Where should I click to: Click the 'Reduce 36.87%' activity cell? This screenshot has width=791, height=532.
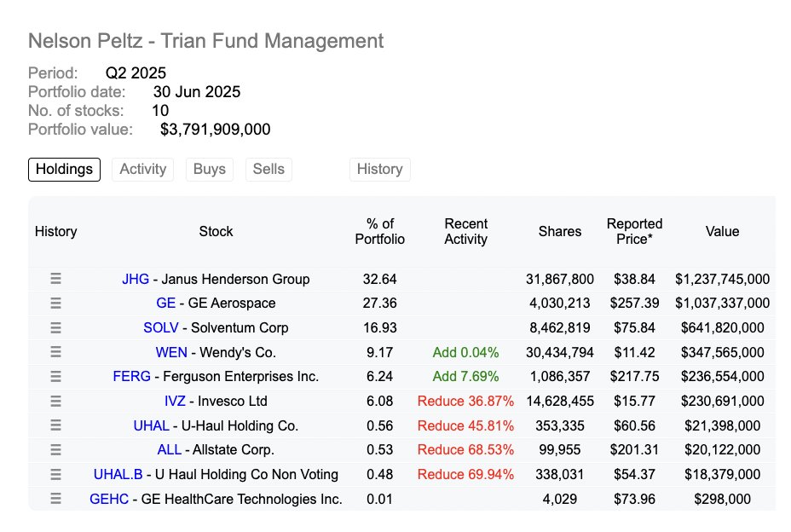coord(465,402)
